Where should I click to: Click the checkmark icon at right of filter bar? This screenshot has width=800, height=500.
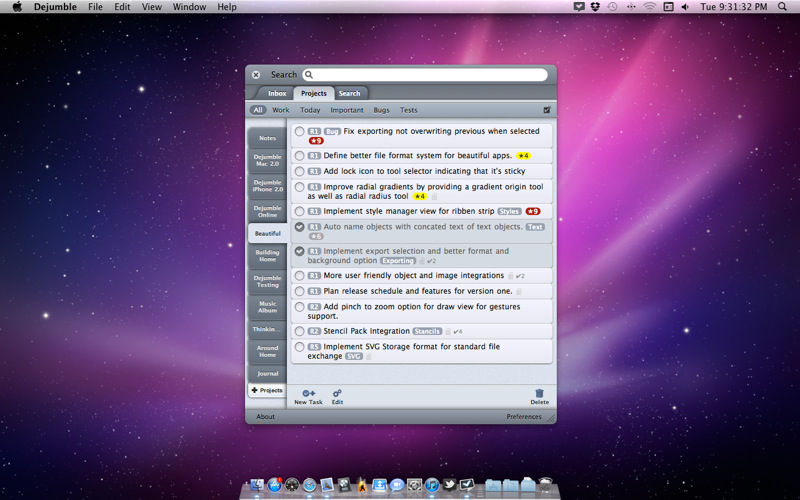tap(547, 110)
